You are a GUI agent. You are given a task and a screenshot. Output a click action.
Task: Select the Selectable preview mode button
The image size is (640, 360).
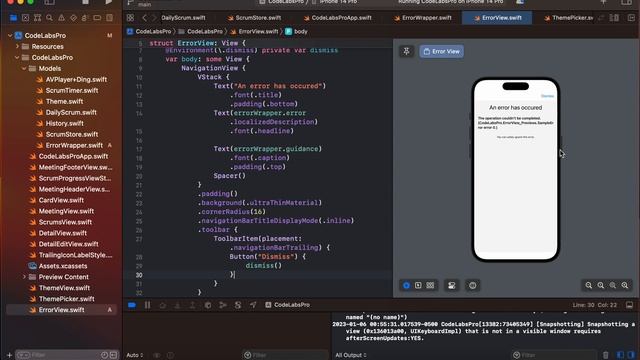click(418, 285)
